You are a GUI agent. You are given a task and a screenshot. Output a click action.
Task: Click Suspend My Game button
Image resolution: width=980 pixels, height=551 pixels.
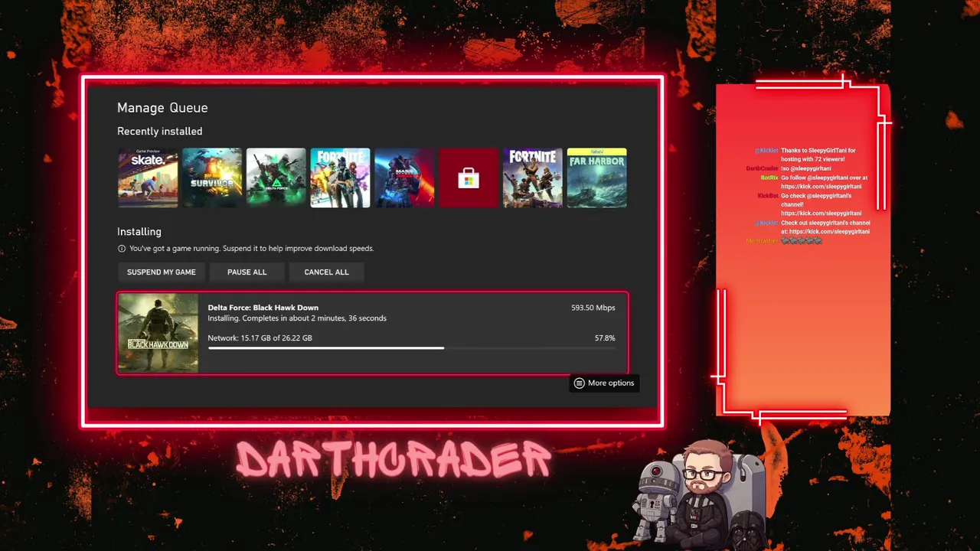click(x=162, y=272)
